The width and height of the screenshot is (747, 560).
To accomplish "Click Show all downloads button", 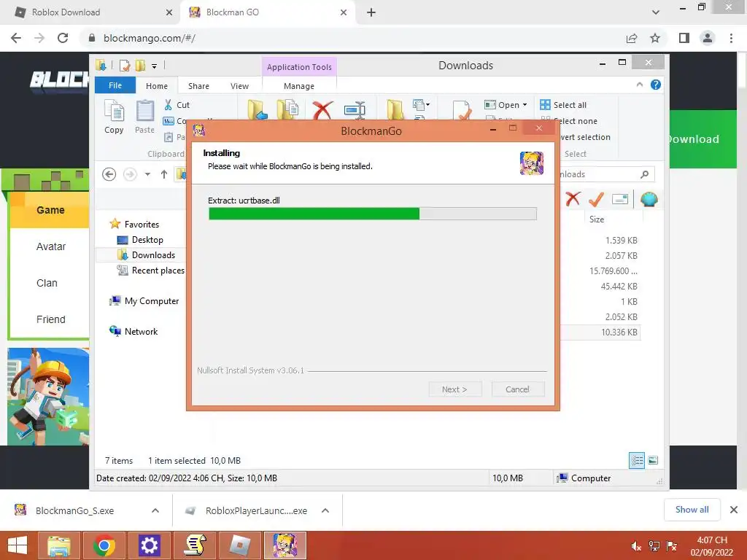I will pos(692,510).
